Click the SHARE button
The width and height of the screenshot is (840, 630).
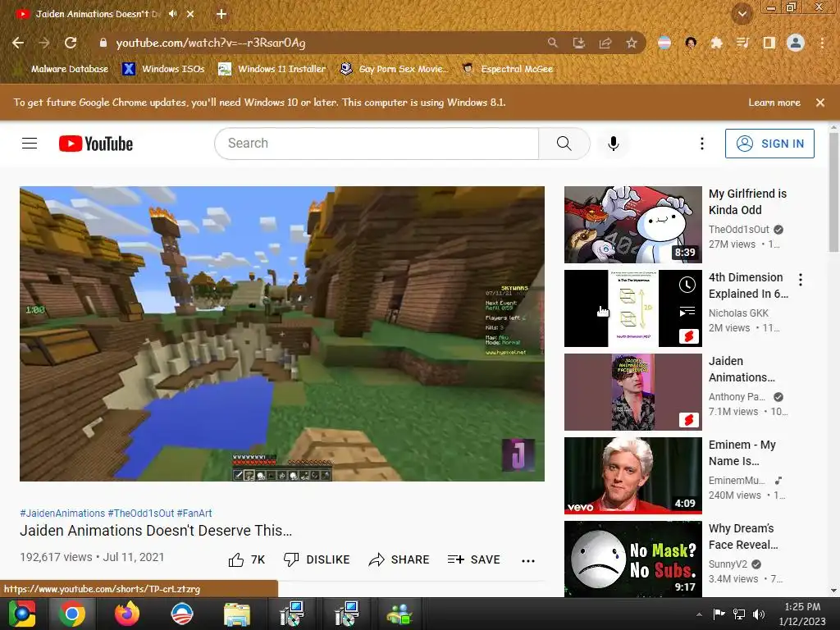tap(399, 559)
